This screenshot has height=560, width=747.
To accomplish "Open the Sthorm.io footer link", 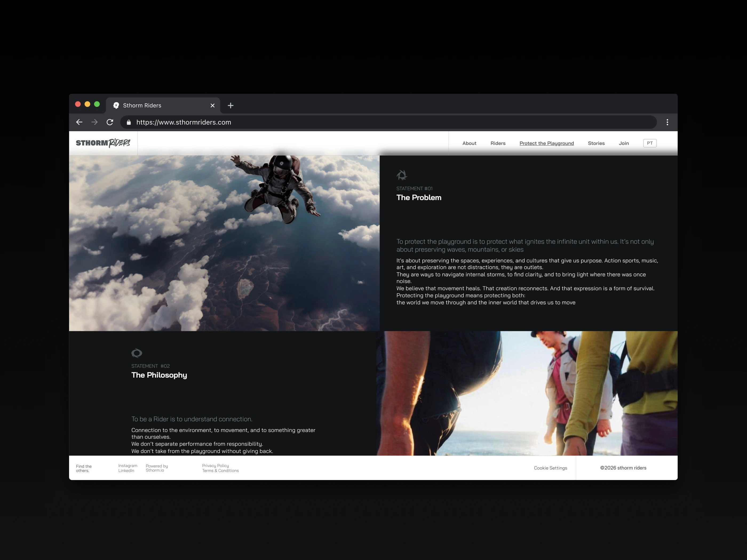I will [155, 471].
